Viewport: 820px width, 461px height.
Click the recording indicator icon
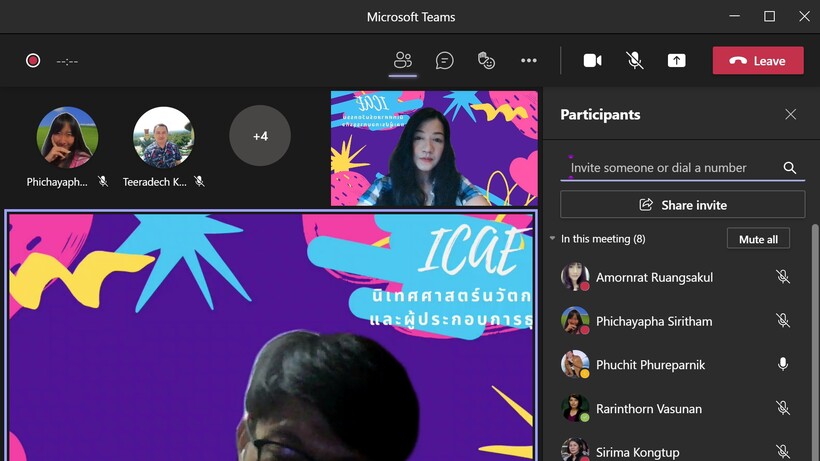tap(33, 61)
